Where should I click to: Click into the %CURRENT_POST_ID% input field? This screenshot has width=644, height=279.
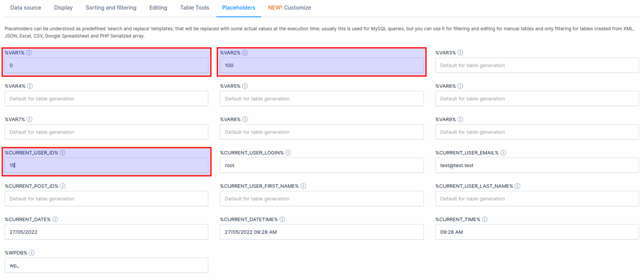click(106, 198)
